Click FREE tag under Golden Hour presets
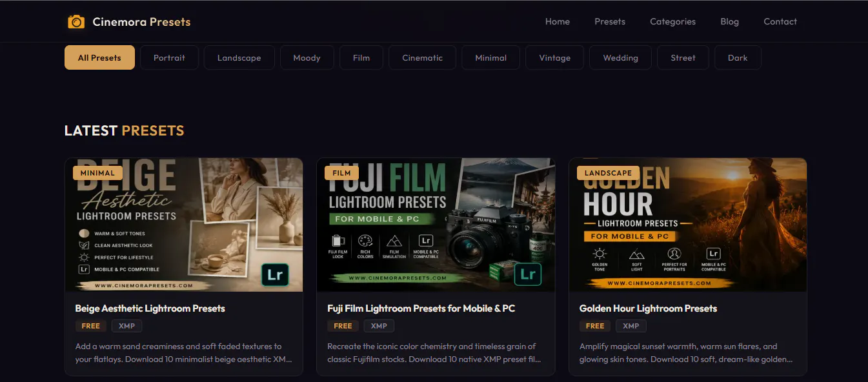This screenshot has width=868, height=382. (x=595, y=326)
